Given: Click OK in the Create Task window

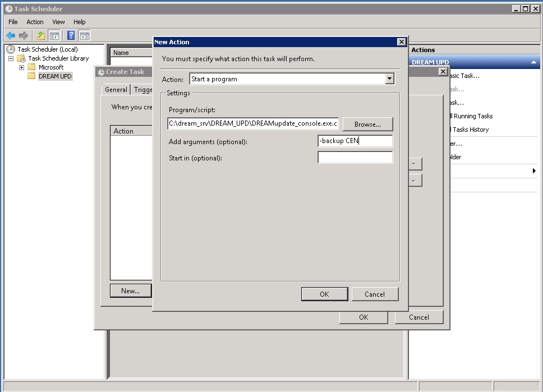Looking at the screenshot, I should click(x=363, y=317).
